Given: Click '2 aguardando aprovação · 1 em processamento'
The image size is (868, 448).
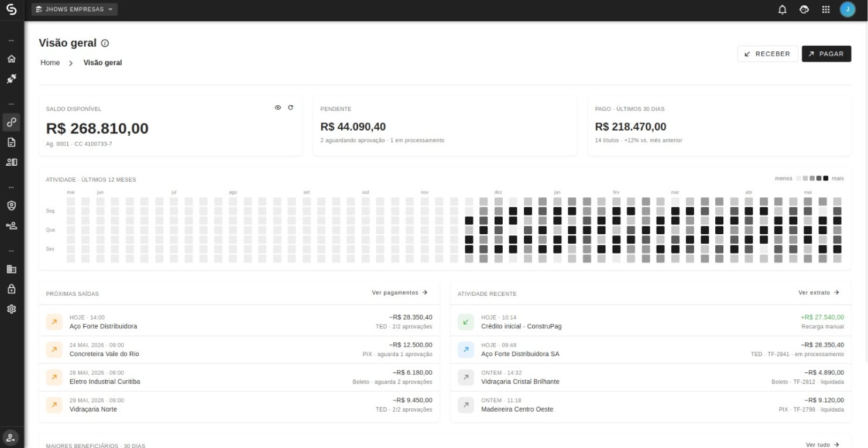Looking at the screenshot, I should click(x=382, y=141).
